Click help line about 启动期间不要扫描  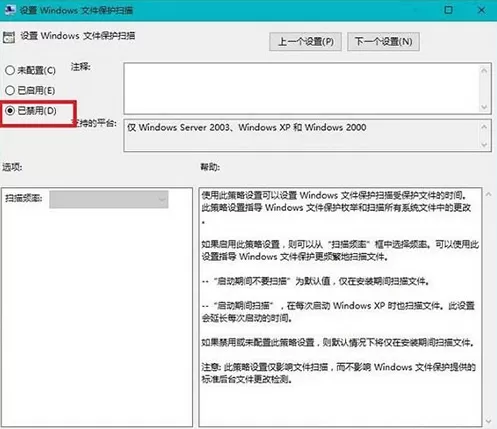point(316,281)
